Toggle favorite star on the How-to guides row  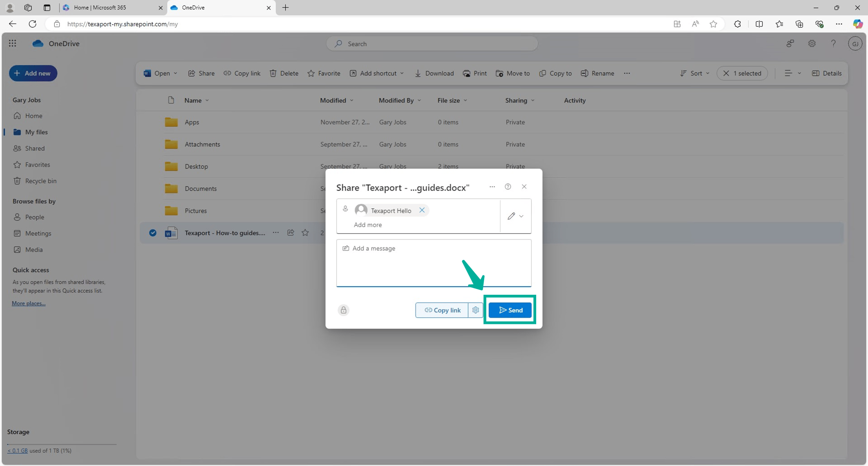(x=305, y=233)
